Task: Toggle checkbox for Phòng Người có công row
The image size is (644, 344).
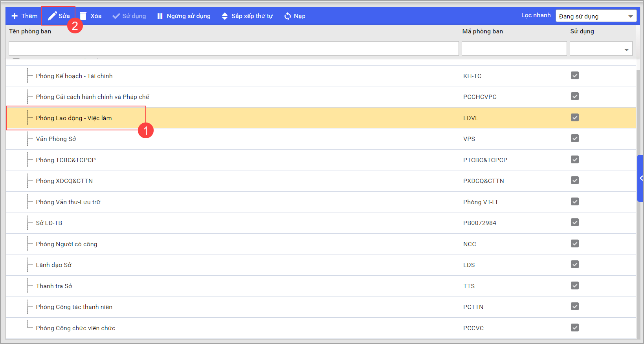Action: tap(575, 243)
